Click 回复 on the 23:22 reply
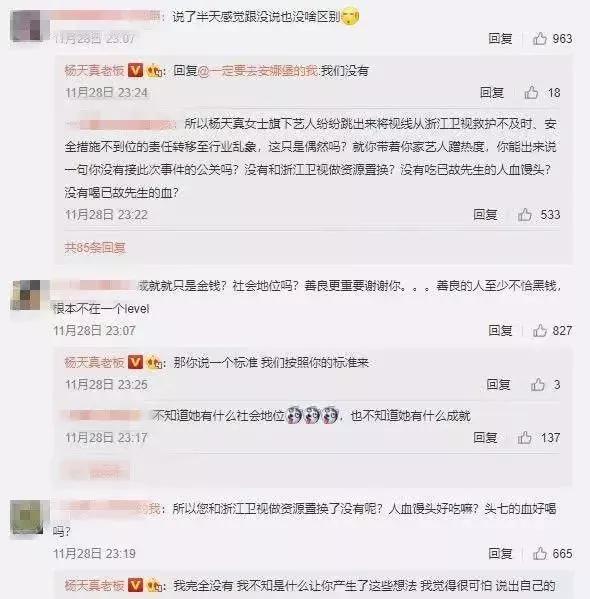 pyautogui.click(x=485, y=215)
